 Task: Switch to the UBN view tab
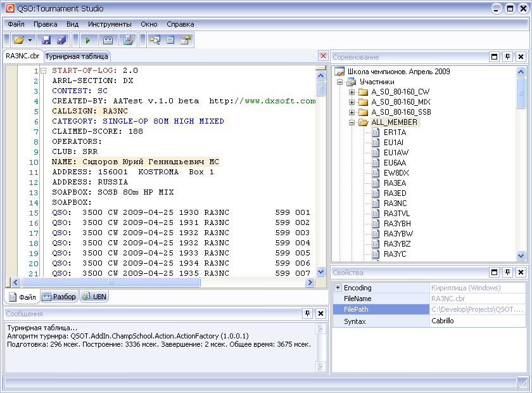pyautogui.click(x=94, y=297)
